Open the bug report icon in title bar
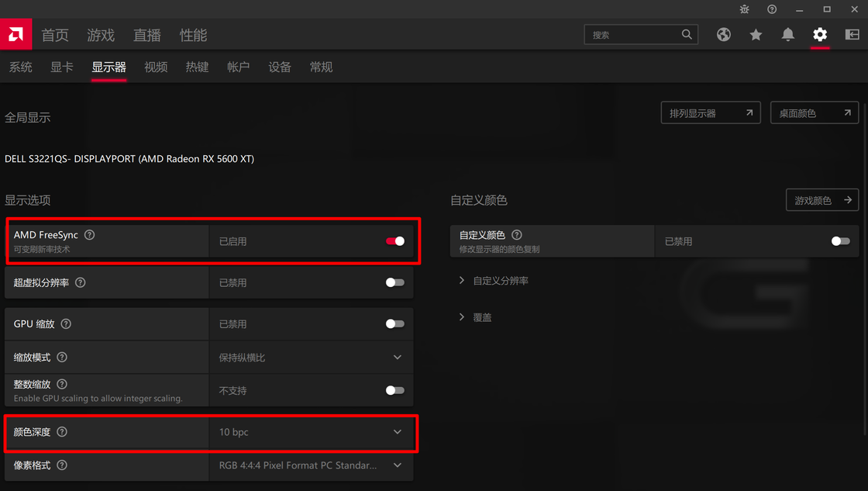Screen dimensions: 868x491 point(745,9)
